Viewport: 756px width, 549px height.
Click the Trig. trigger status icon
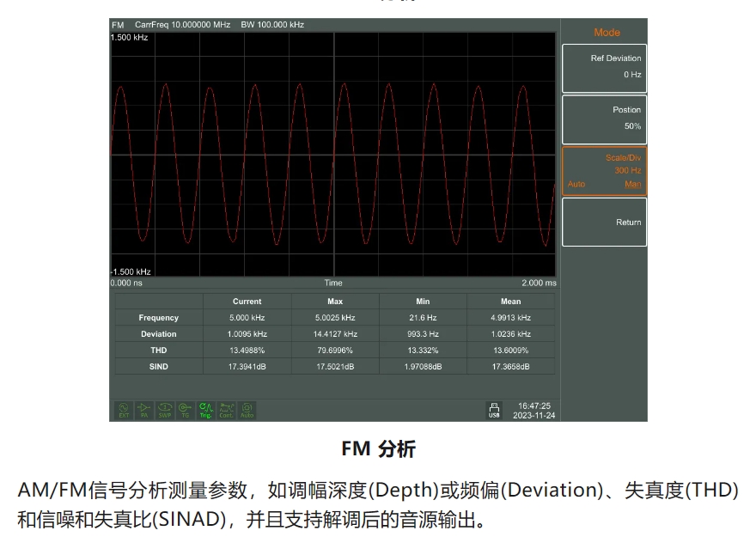[x=205, y=411]
